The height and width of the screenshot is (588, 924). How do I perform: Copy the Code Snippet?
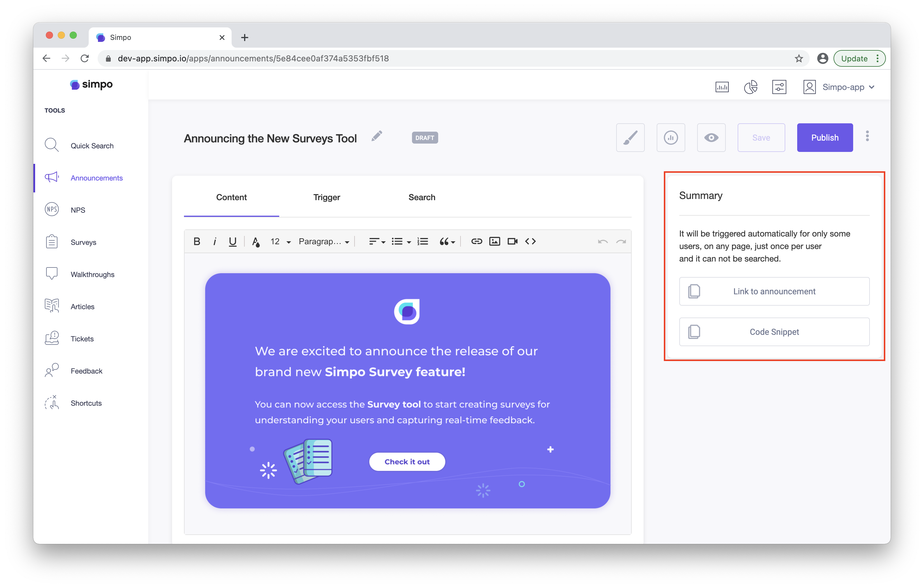[774, 332]
